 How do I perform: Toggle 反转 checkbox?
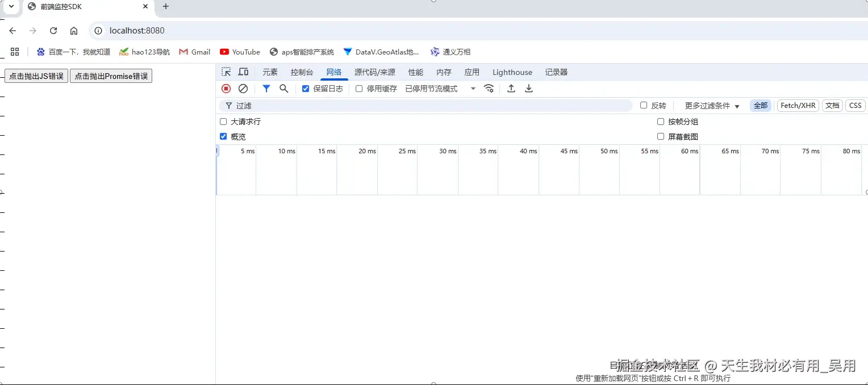coord(644,105)
